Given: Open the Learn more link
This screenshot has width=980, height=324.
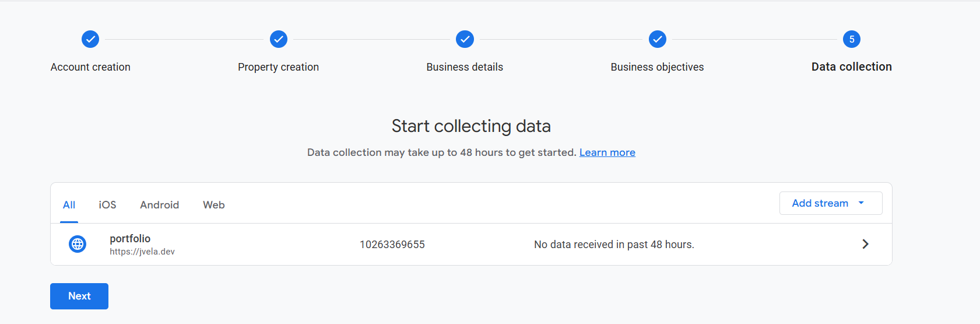Looking at the screenshot, I should click(607, 152).
